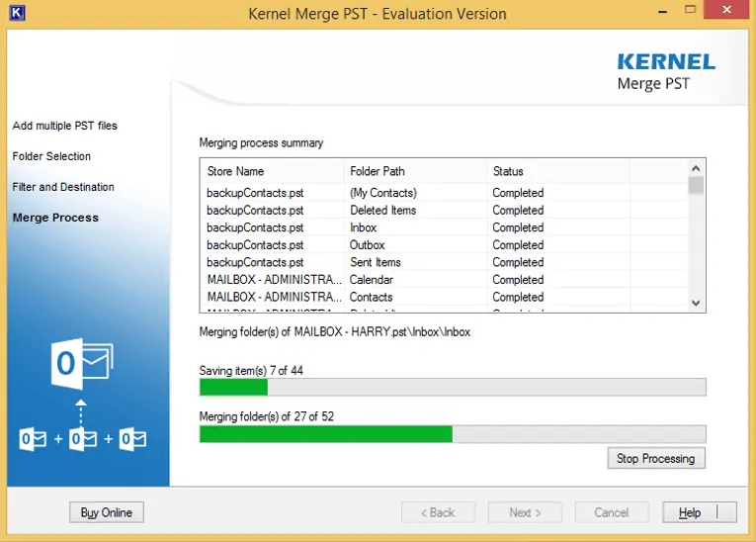Select Filter and Destination step
Viewport: 756px width, 542px height.
point(63,187)
